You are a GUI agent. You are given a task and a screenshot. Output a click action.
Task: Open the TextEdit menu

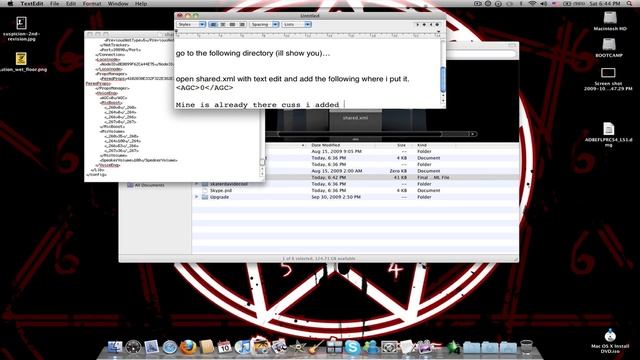[32, 3]
